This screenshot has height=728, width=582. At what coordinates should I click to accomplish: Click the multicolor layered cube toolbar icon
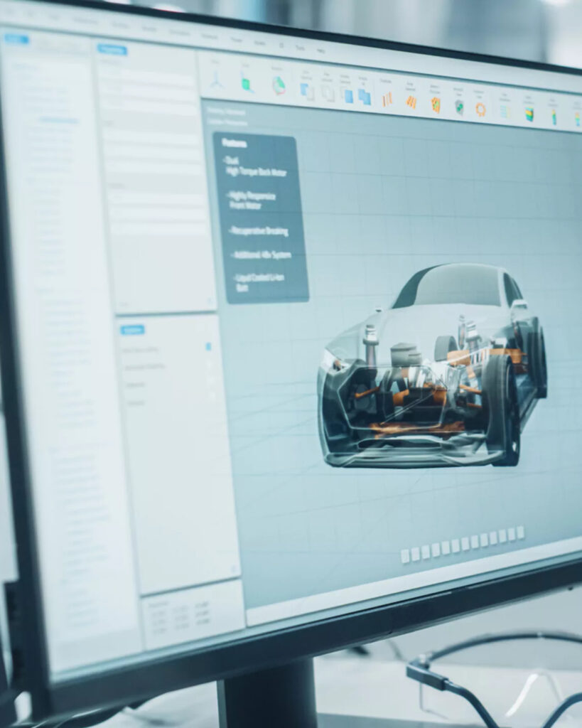pyautogui.click(x=529, y=114)
